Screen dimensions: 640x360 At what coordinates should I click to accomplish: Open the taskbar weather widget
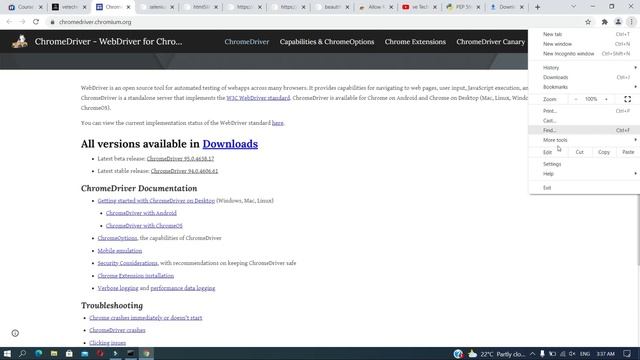(x=496, y=353)
